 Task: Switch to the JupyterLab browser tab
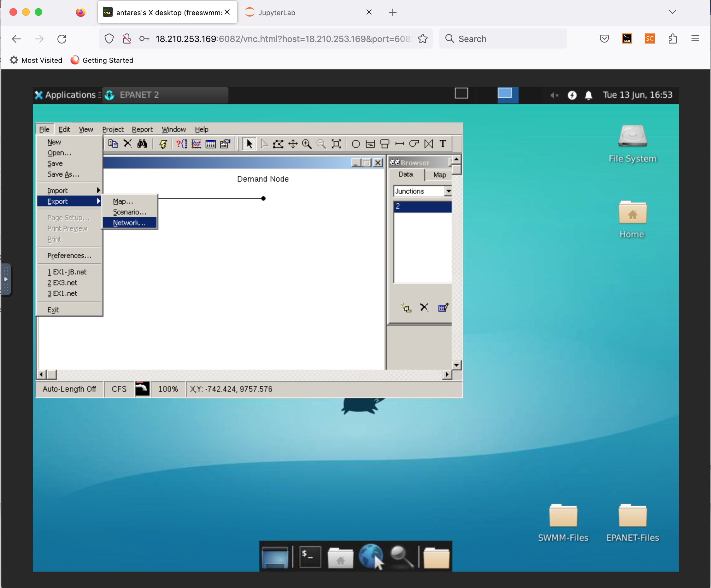308,13
